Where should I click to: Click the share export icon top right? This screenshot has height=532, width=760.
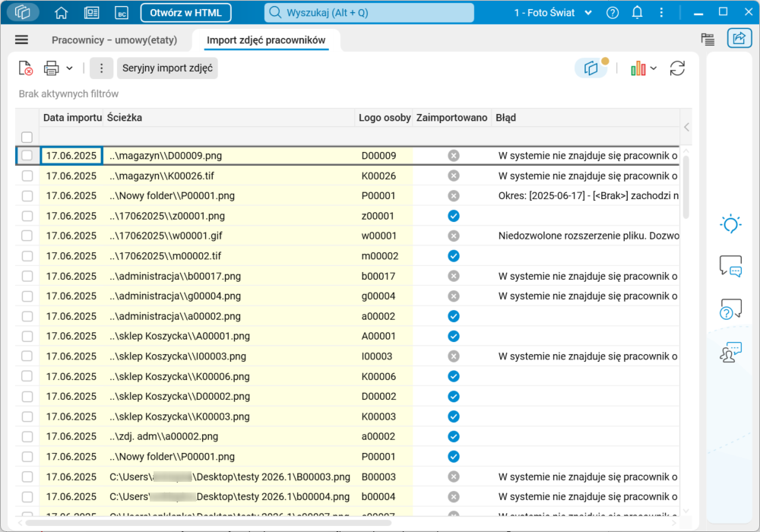point(739,39)
